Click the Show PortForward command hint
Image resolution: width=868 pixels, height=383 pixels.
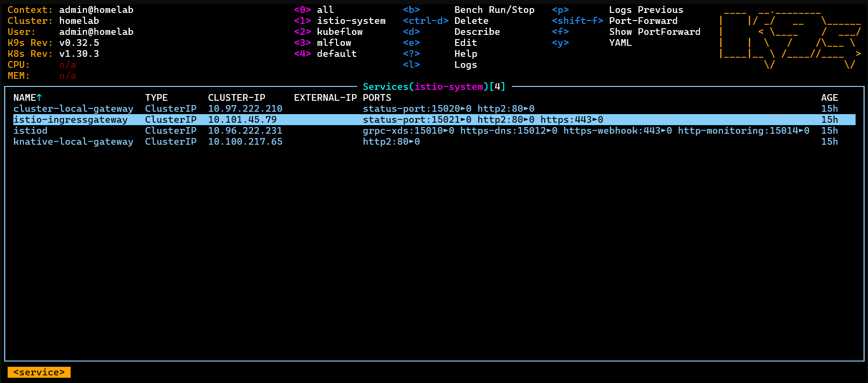655,32
